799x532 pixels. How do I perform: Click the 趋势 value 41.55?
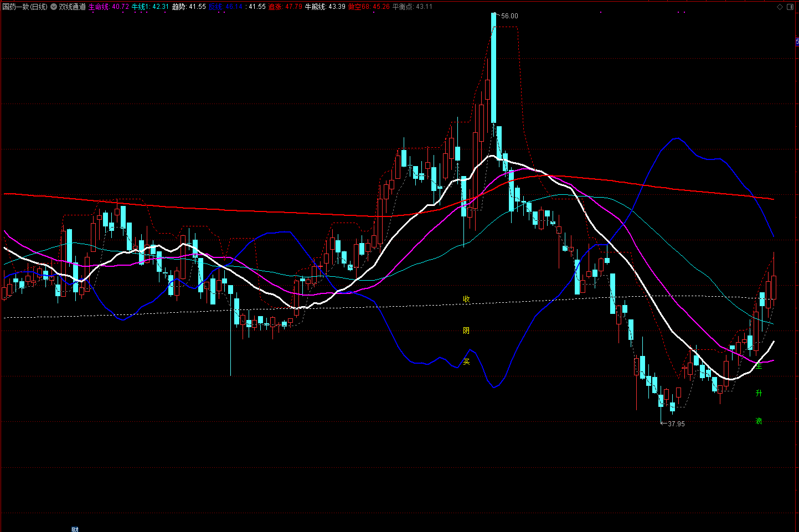[x=197, y=7]
